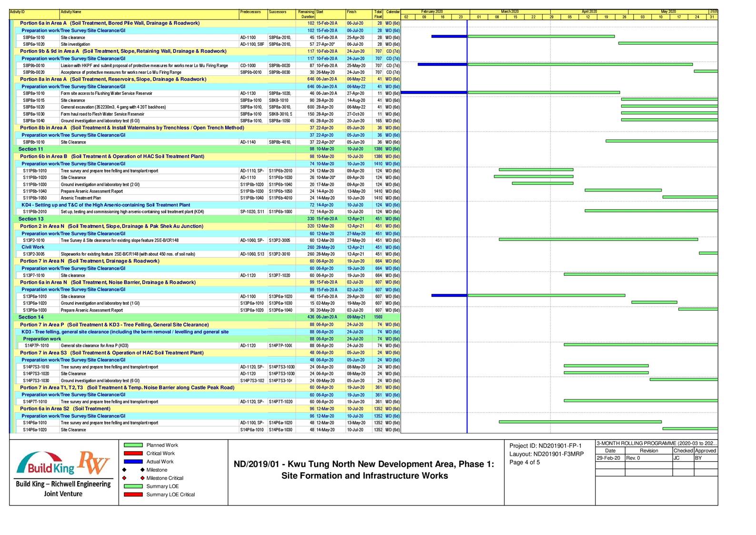Select the Arsenic Treatment Plan activity
This screenshot has height=535, width=756.
(x=81, y=198)
